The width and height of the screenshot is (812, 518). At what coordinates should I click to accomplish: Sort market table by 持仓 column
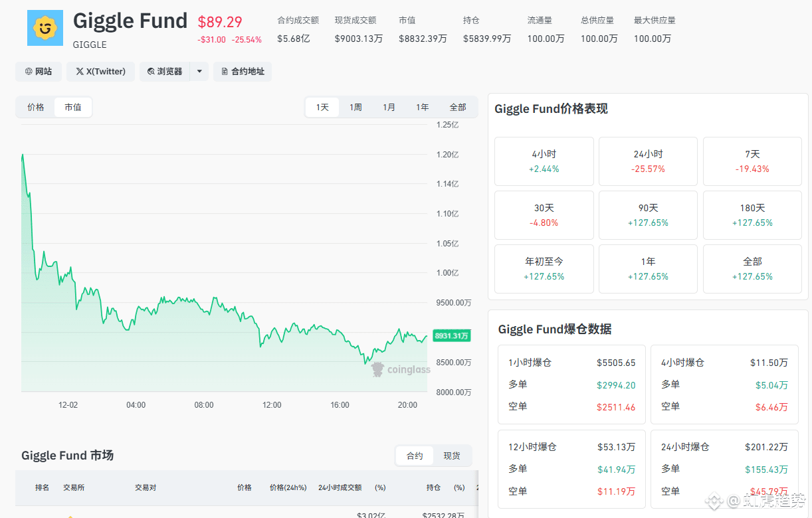(433, 487)
